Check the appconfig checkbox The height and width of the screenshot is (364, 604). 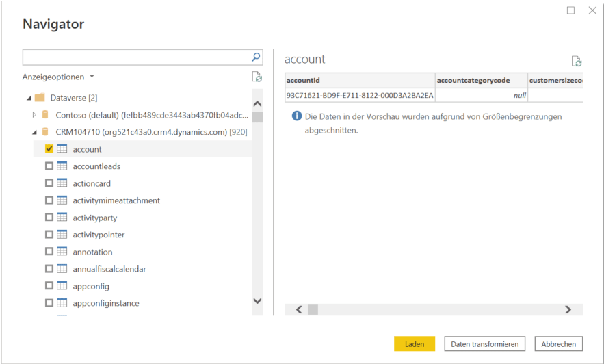coord(49,286)
